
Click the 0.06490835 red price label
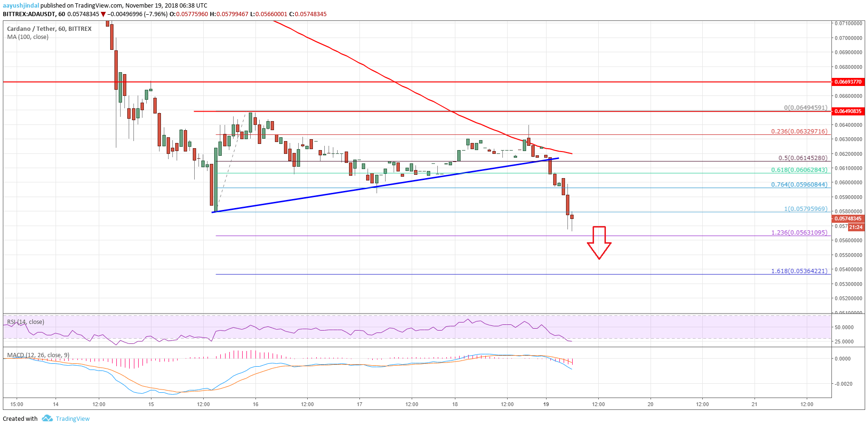(848, 111)
